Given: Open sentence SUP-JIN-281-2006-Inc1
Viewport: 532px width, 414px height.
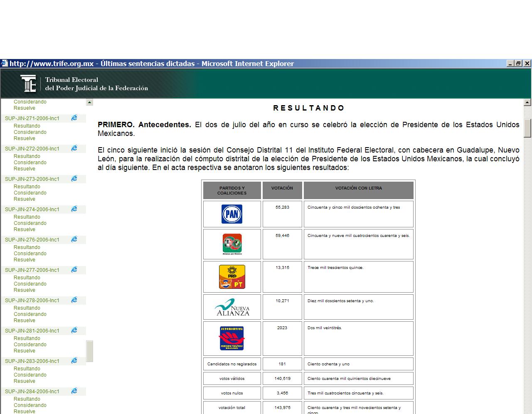Looking at the screenshot, I should pyautogui.click(x=32, y=331).
